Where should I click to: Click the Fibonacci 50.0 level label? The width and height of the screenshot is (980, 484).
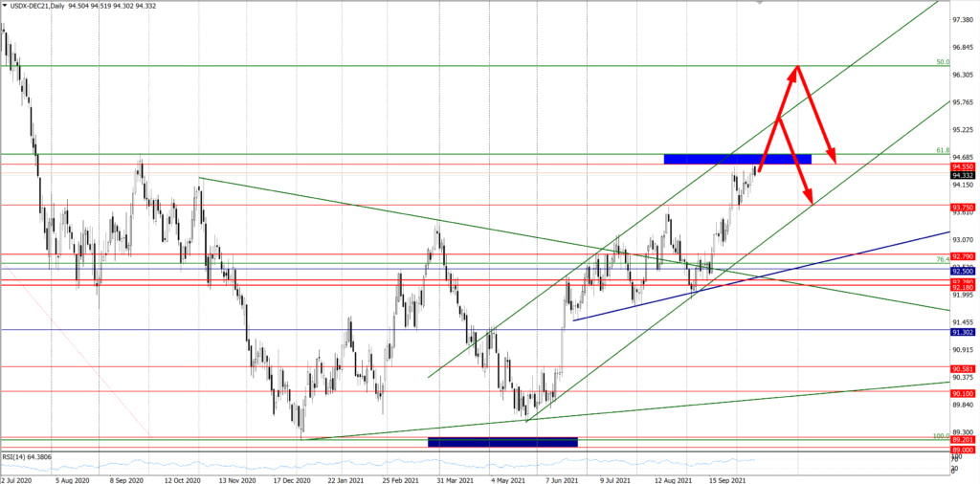(942, 62)
